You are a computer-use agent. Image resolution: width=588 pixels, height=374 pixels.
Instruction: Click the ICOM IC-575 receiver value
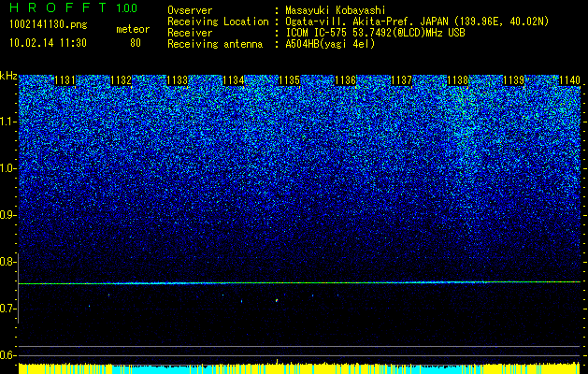click(x=375, y=33)
